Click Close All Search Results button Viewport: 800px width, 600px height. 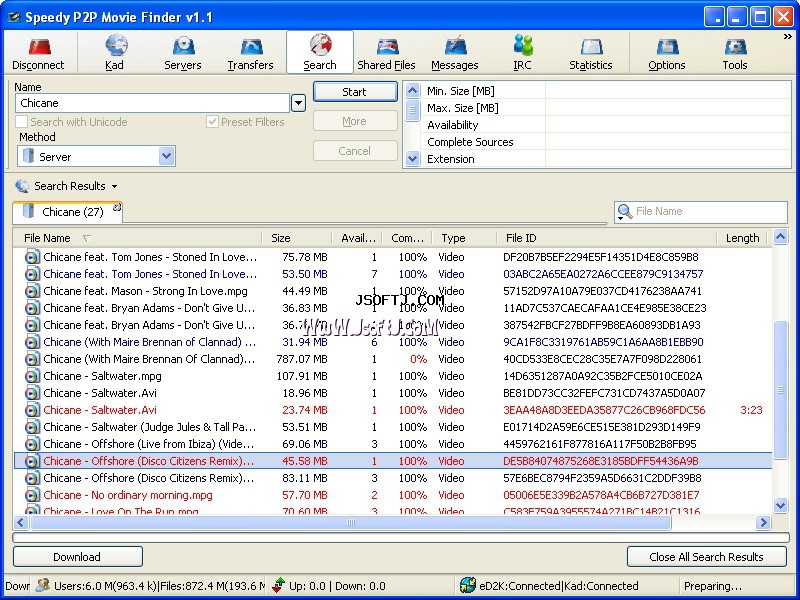[707, 557]
